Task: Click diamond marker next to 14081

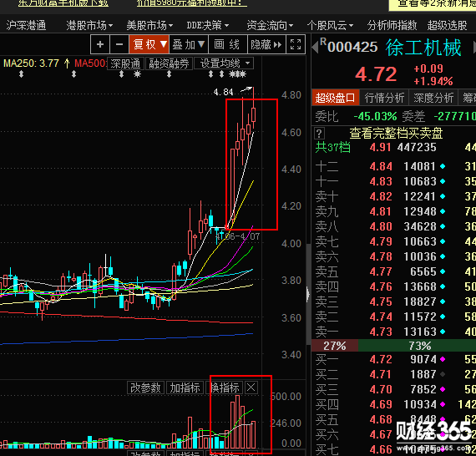Action: coord(443,166)
